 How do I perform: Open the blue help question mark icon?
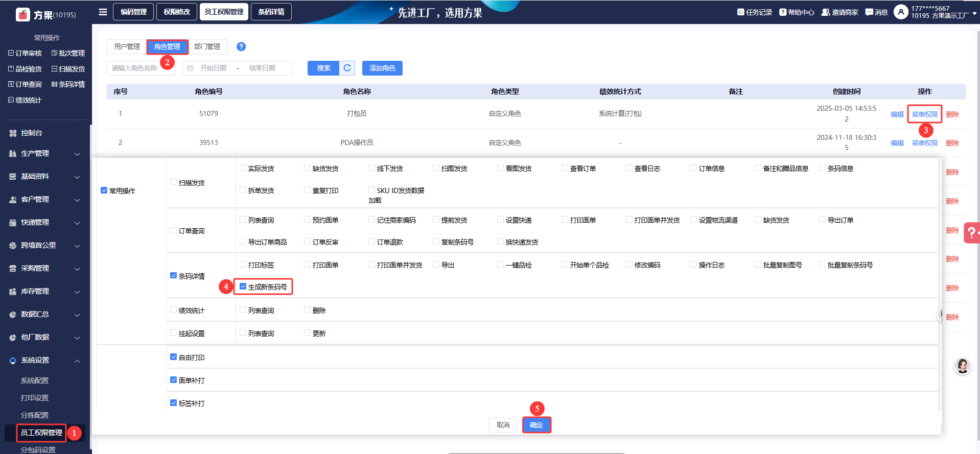[241, 46]
